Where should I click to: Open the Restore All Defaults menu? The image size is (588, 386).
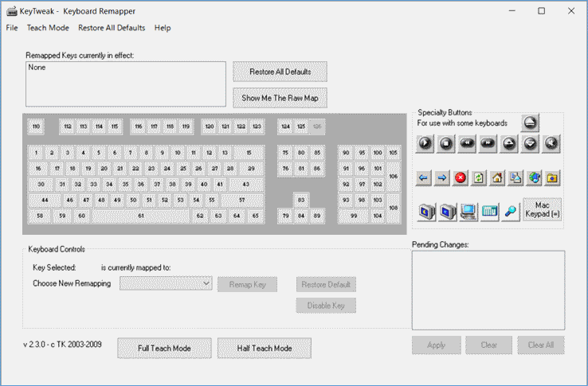[x=112, y=28]
